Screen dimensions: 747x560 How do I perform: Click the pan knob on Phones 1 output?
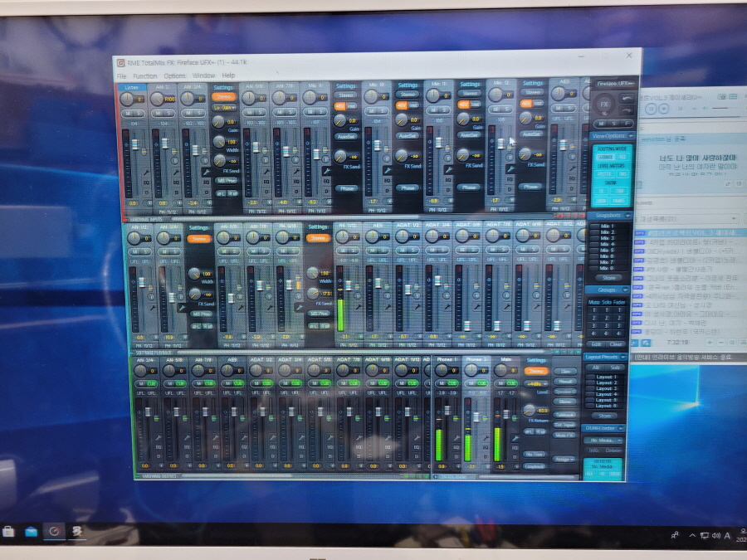(x=442, y=369)
